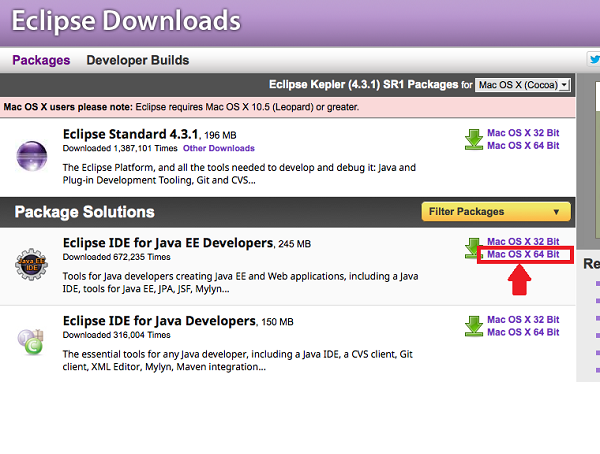Download Java Developers Mac OS X 32 Bit
The height and width of the screenshot is (454, 600).
pyautogui.click(x=523, y=320)
